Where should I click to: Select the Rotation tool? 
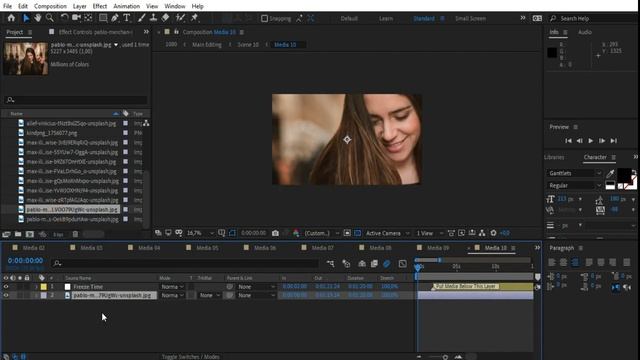(64, 18)
